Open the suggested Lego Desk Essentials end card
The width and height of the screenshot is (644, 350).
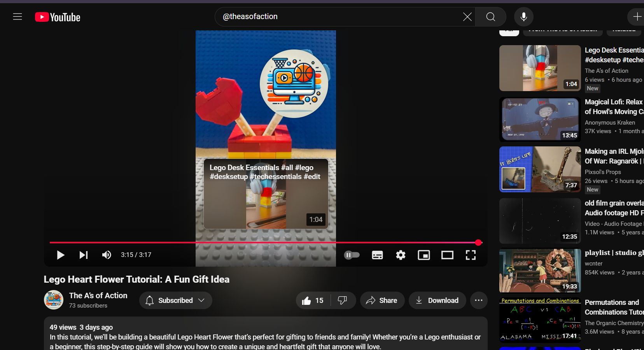point(266,194)
